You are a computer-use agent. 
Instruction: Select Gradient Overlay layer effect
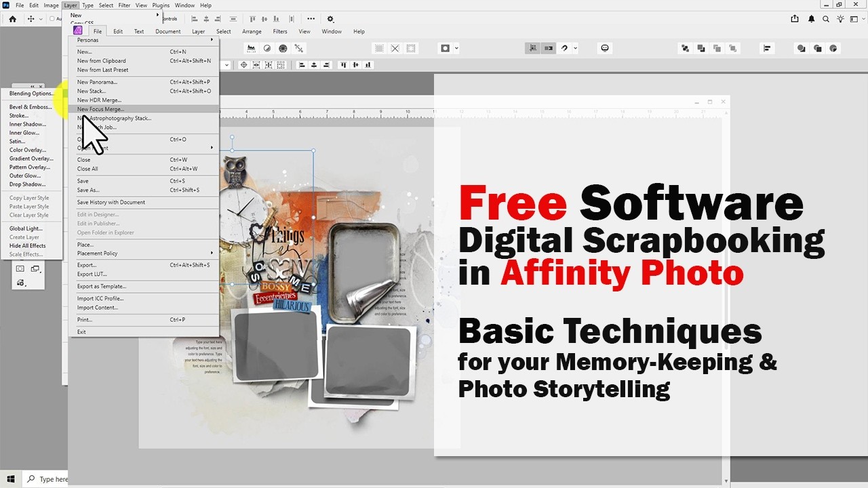coord(32,159)
